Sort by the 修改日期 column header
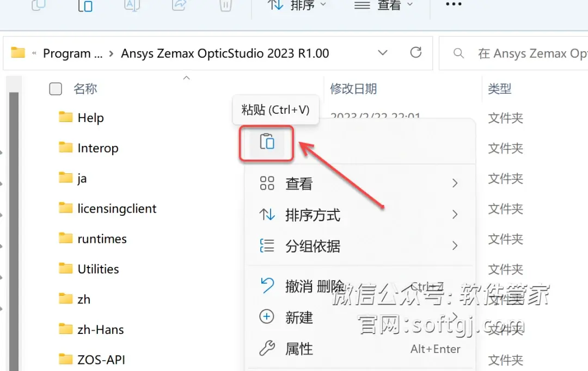Screen dimensions: 588x371 point(353,89)
